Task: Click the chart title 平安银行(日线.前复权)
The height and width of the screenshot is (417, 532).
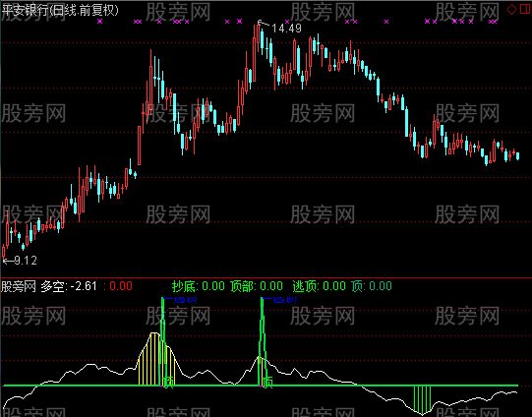Action: [x=60, y=11]
